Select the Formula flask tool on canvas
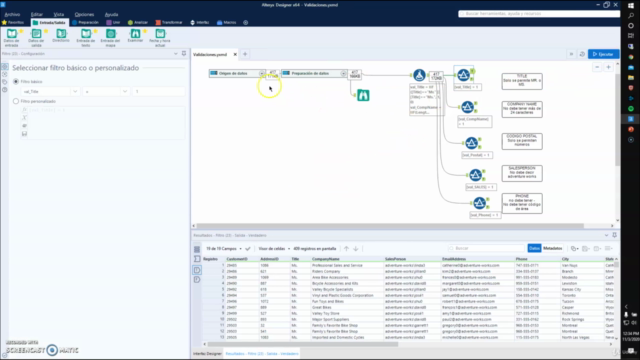 (419, 75)
